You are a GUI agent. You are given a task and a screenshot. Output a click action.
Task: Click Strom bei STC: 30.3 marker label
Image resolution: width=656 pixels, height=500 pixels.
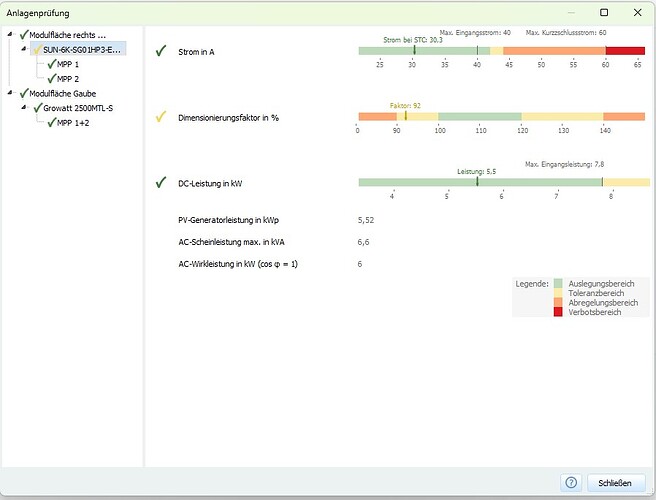point(413,40)
